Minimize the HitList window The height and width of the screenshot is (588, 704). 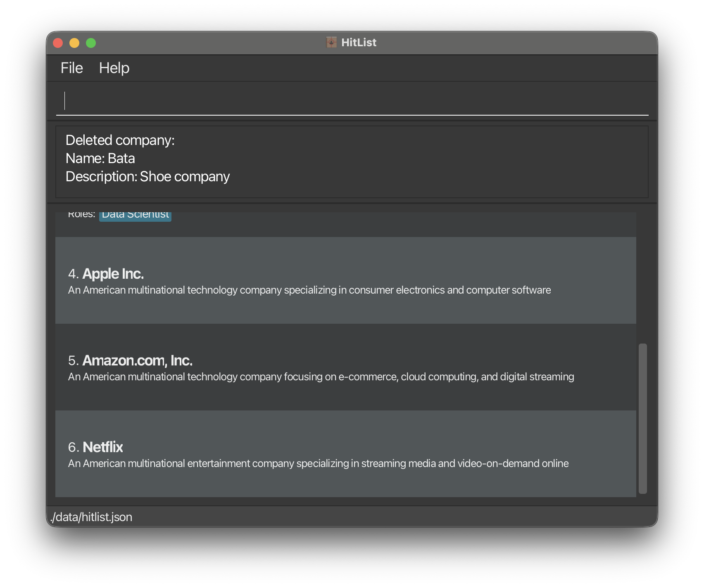coord(74,43)
